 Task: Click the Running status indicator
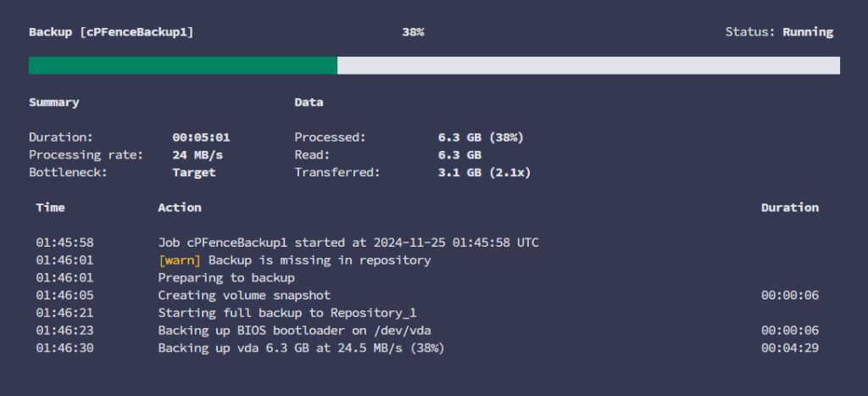(807, 32)
